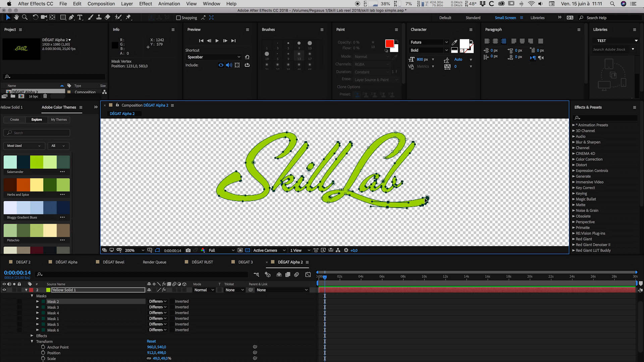Image resolution: width=644 pixels, height=362 pixels.
Task: Select the Default workspace
Action: 445,18
